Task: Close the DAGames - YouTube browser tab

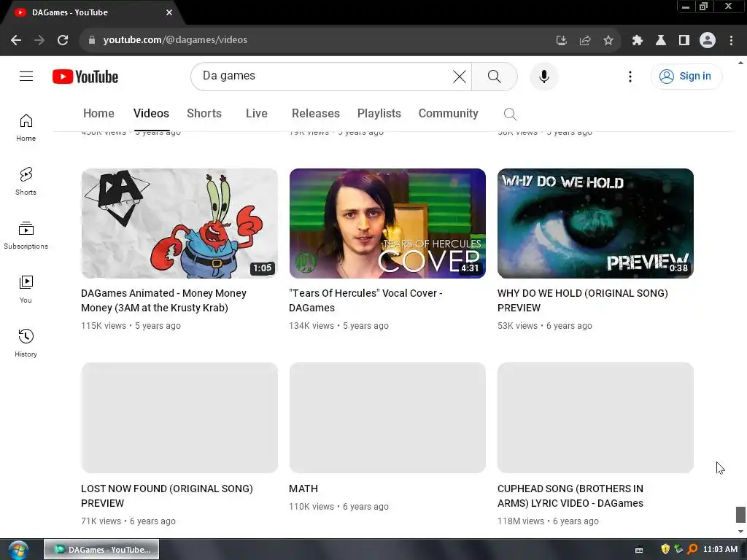Action: tap(169, 12)
